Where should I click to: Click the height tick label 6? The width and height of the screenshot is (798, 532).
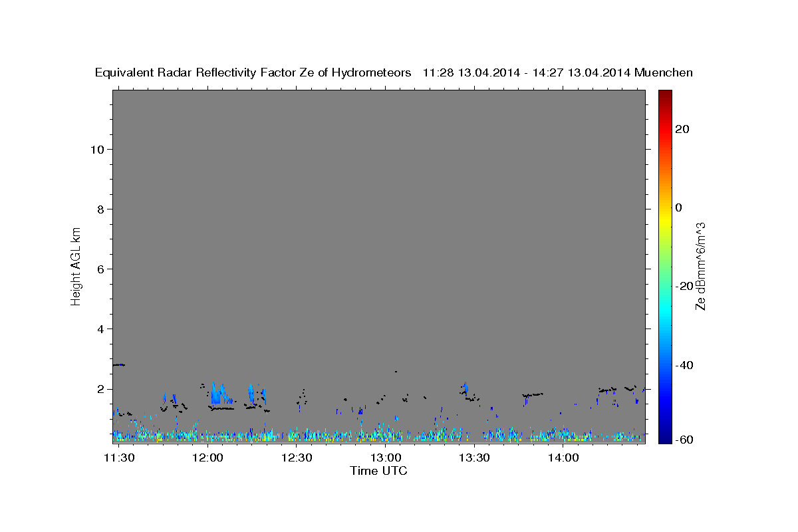102,269
